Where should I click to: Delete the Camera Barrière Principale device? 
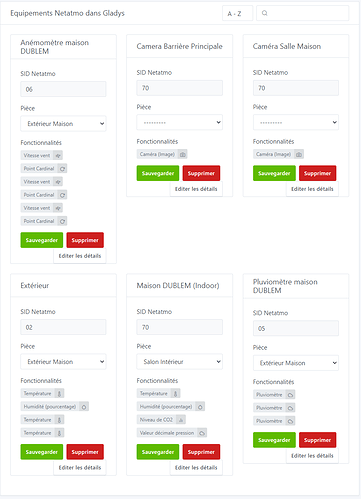point(201,173)
